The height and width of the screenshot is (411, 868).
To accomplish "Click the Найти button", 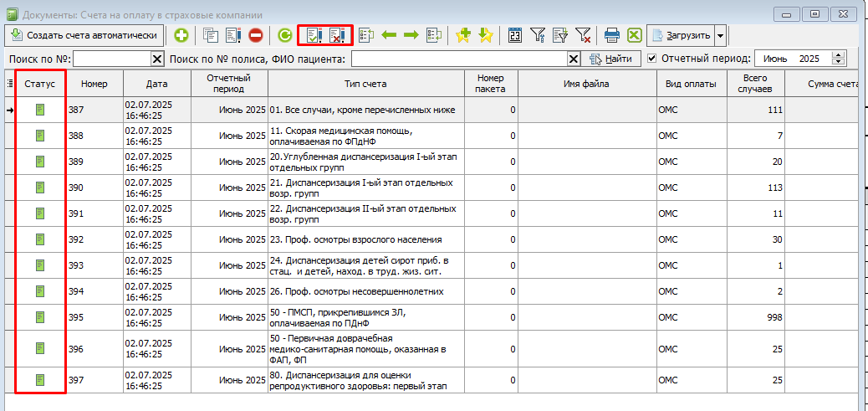I will pos(611,58).
